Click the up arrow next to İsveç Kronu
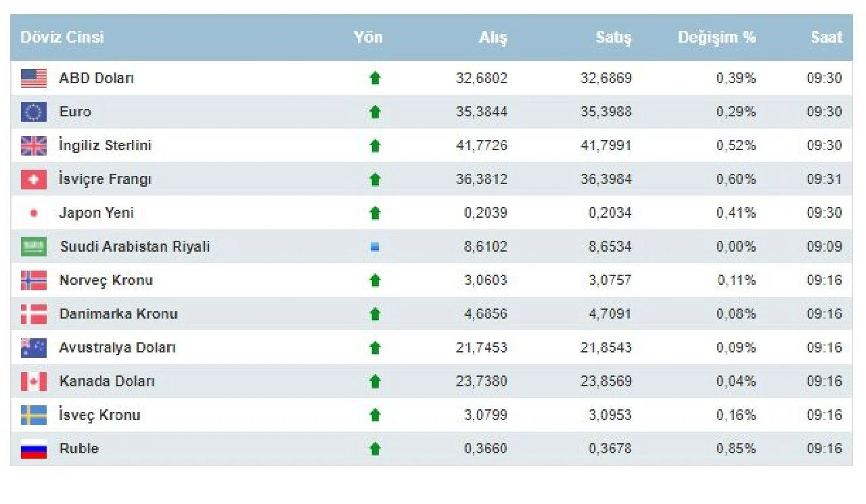The height and width of the screenshot is (504, 866). tap(376, 415)
